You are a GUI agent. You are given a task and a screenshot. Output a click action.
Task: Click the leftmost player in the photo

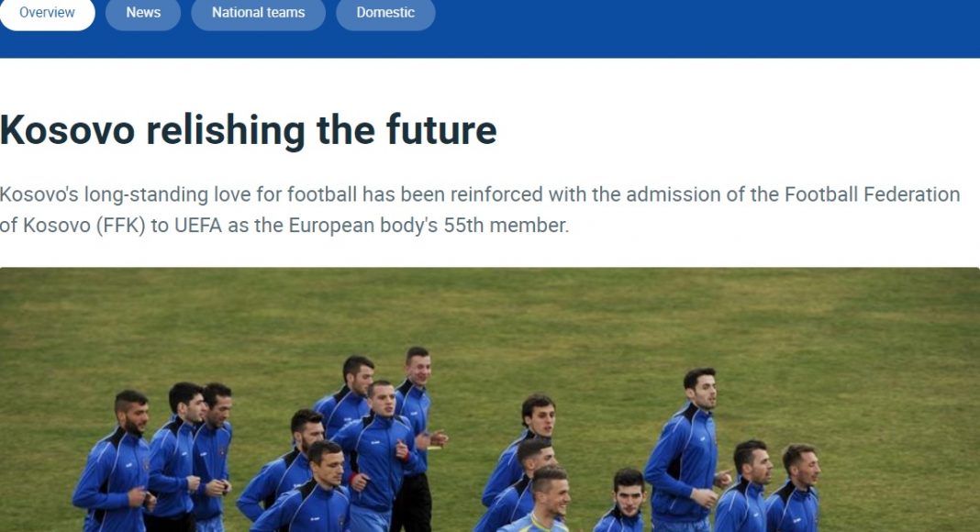point(114,468)
